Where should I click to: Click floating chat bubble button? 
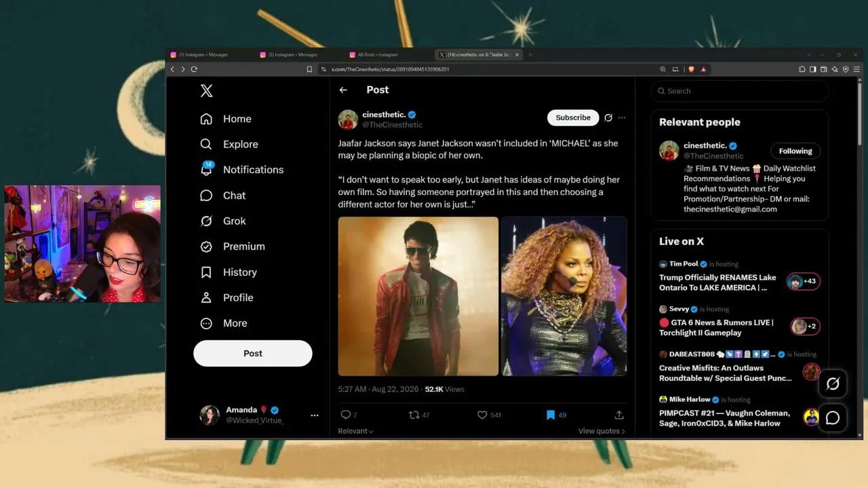pyautogui.click(x=833, y=418)
